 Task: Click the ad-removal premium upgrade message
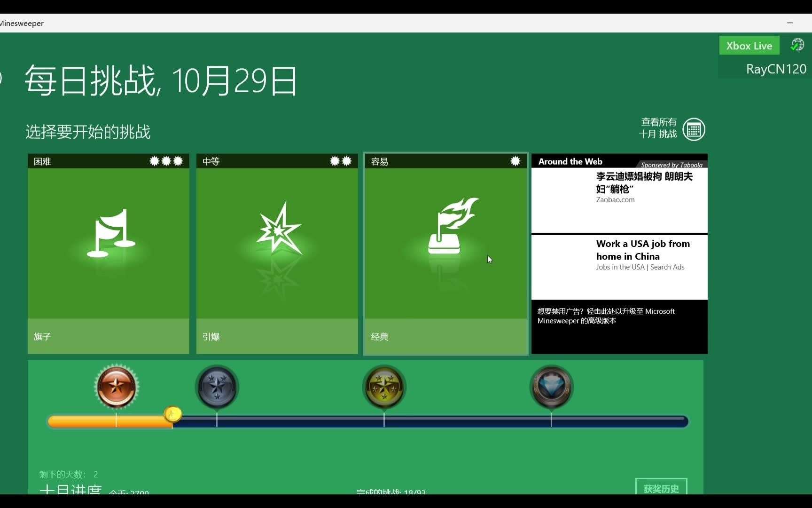[x=606, y=316]
